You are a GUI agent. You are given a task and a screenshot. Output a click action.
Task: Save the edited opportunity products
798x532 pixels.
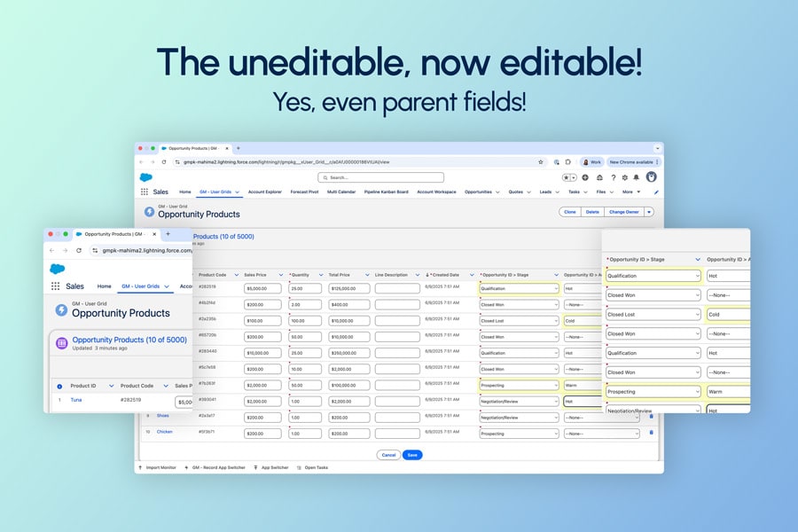coord(411,454)
